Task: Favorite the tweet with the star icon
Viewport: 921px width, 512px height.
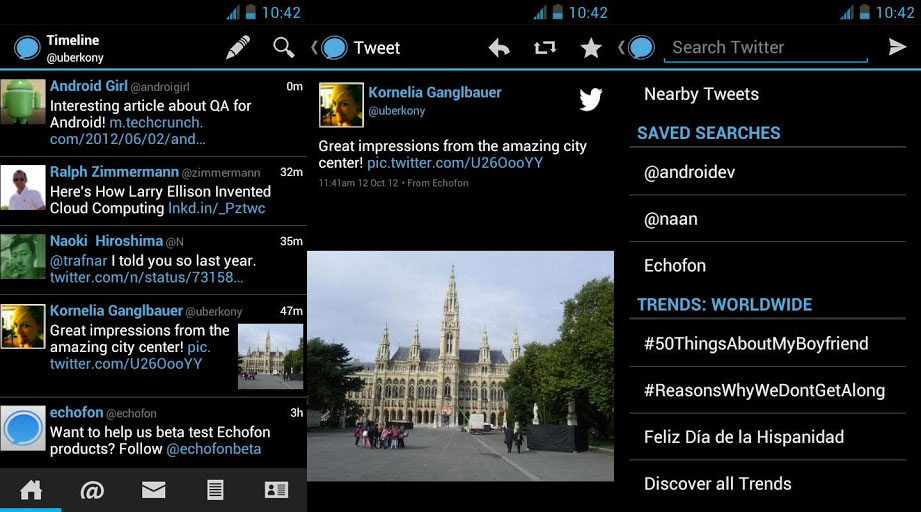Action: [591, 47]
